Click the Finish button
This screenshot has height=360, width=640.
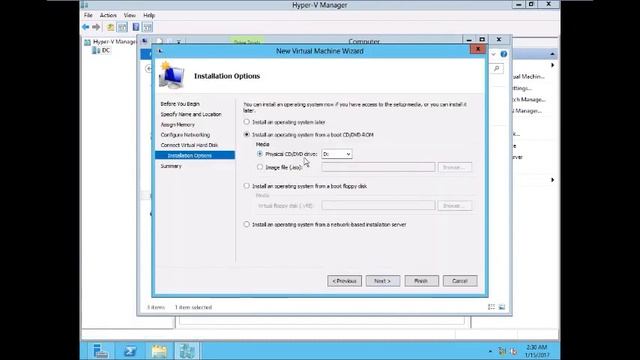422,281
